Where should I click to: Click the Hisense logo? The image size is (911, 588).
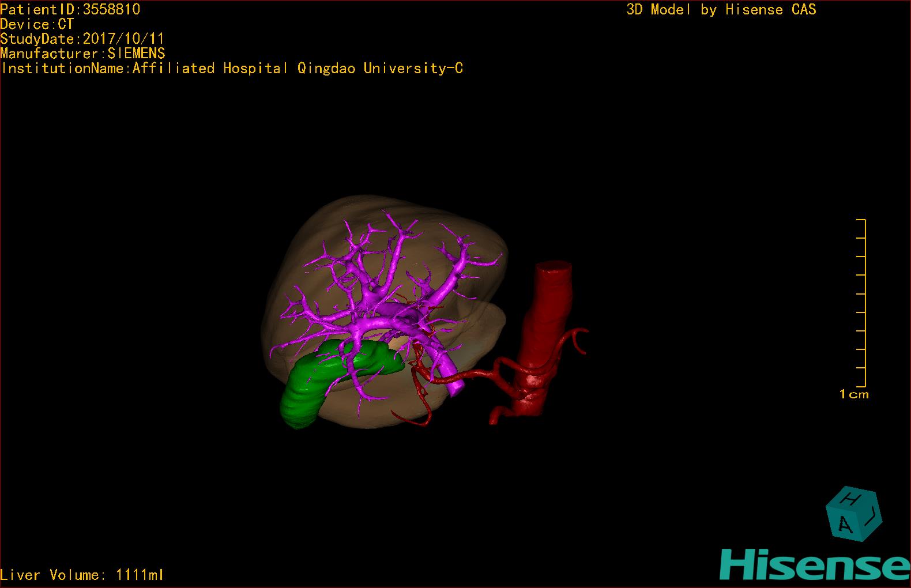coord(815,564)
